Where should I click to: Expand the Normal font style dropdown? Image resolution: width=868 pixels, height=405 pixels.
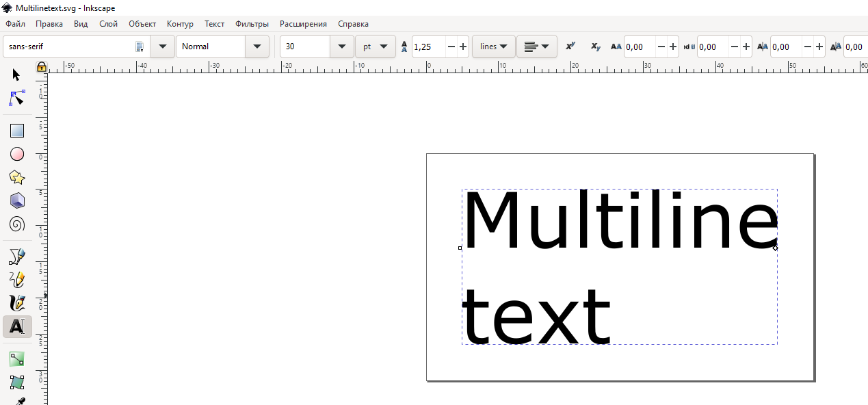[x=257, y=47]
